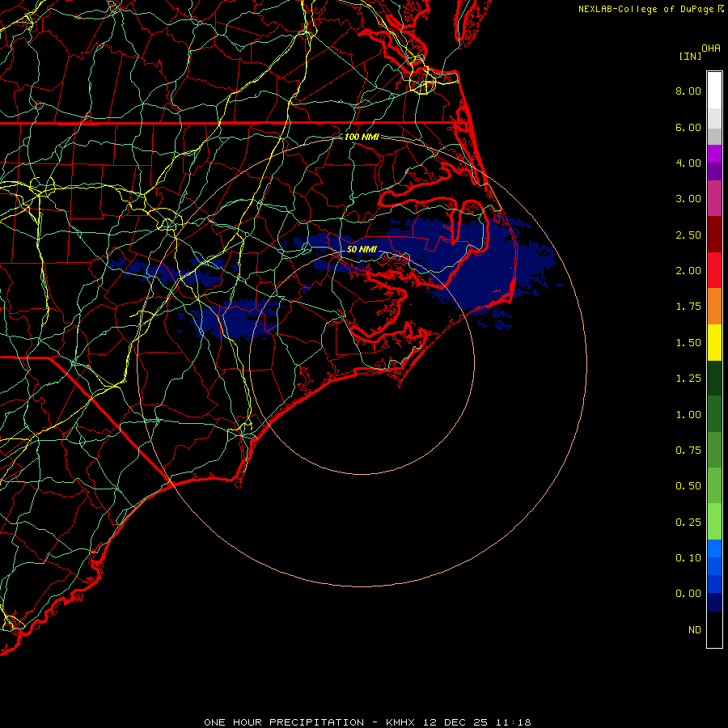Select the yellow color scale swatch
728x728 pixels.
(714, 343)
